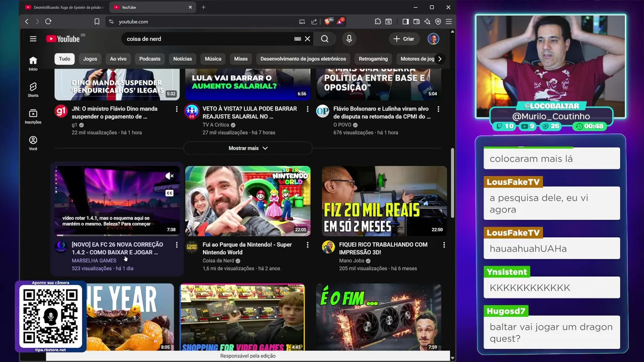Go to Início in the sidebar
Screen dimensions: 644x362
click(33, 63)
